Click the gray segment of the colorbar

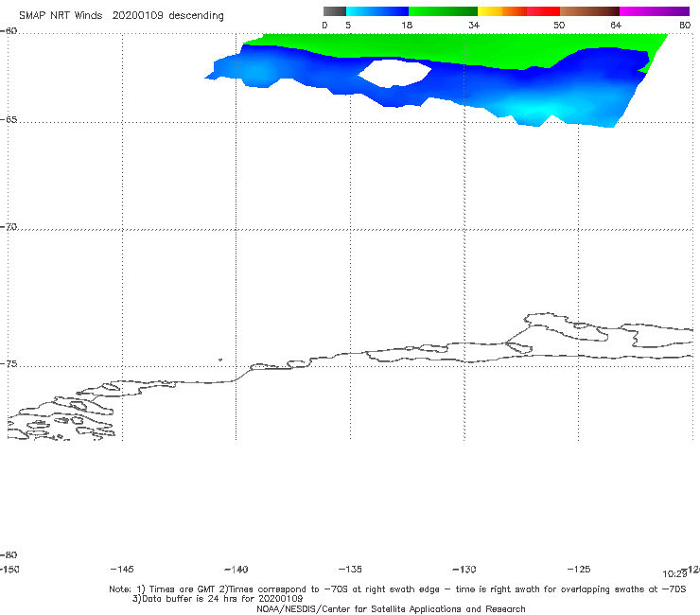coord(335,11)
